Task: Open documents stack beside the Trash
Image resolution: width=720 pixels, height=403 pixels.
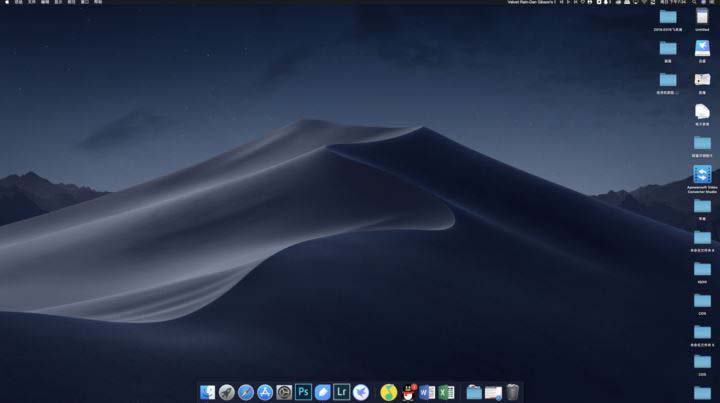Action: 493,392
